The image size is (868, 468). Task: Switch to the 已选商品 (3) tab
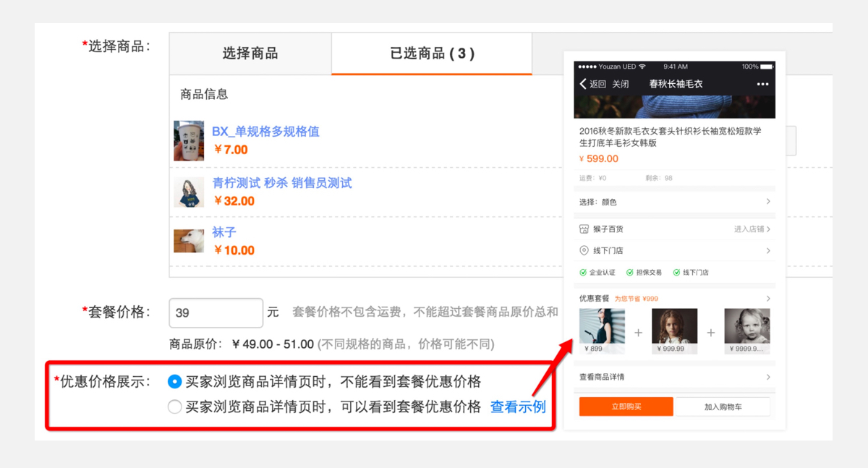(432, 54)
